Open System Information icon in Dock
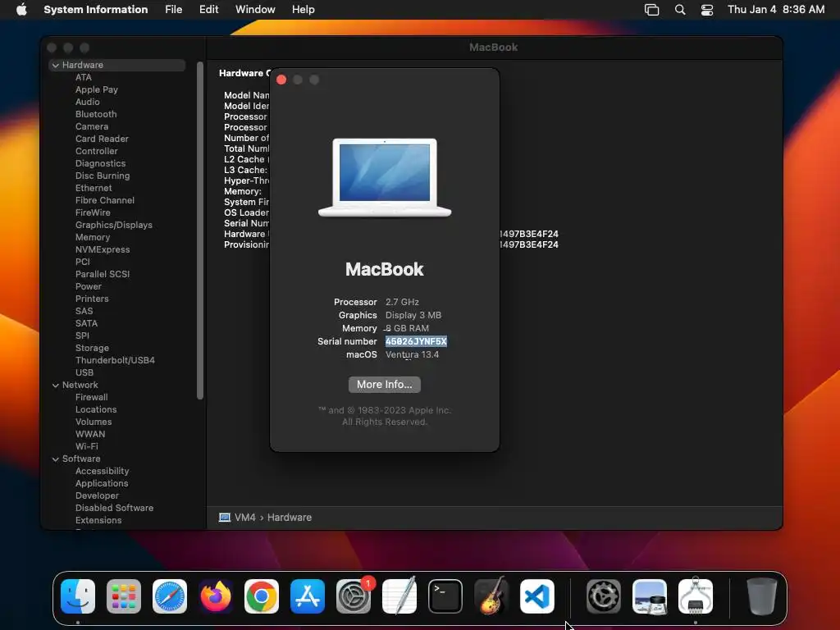 pyautogui.click(x=696, y=596)
